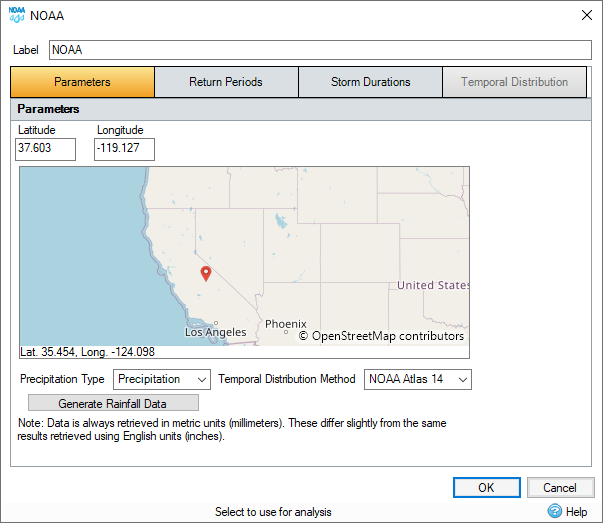Expand the Precipitation Type dropdown
The image size is (603, 523).
(x=162, y=380)
